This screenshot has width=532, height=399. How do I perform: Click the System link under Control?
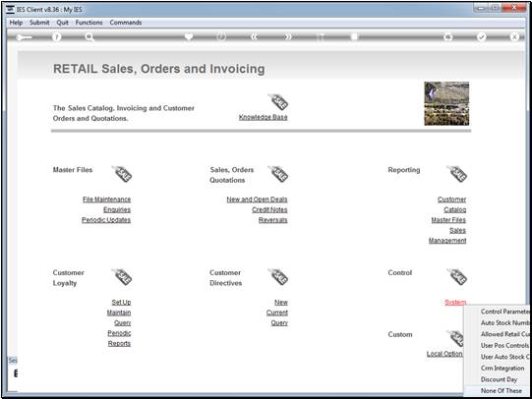pos(455,302)
